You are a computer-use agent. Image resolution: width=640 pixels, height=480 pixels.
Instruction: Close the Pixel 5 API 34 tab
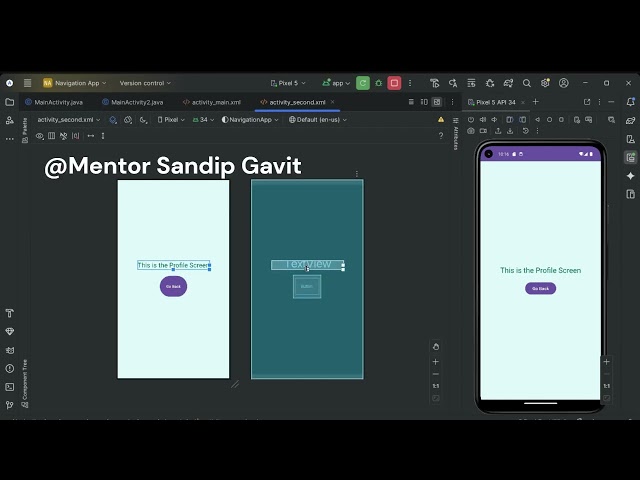(523, 102)
